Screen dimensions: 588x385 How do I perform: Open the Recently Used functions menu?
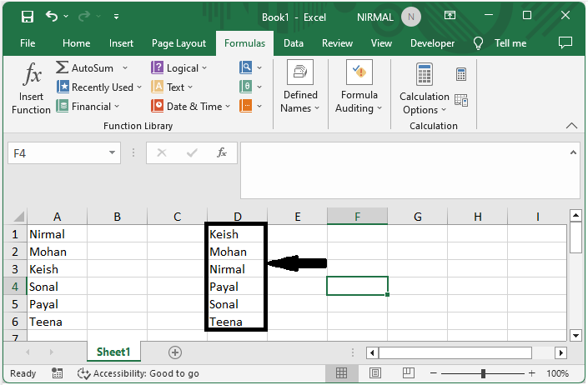99,87
